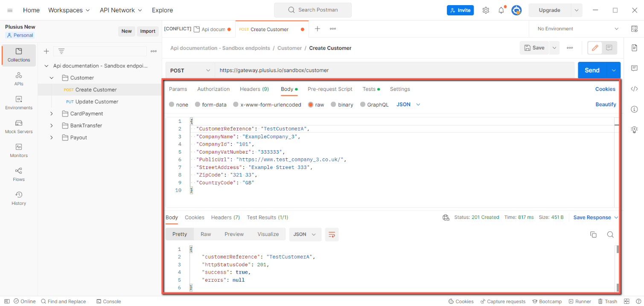
Task: Click the filter icon in collections search
Action: [61, 51]
